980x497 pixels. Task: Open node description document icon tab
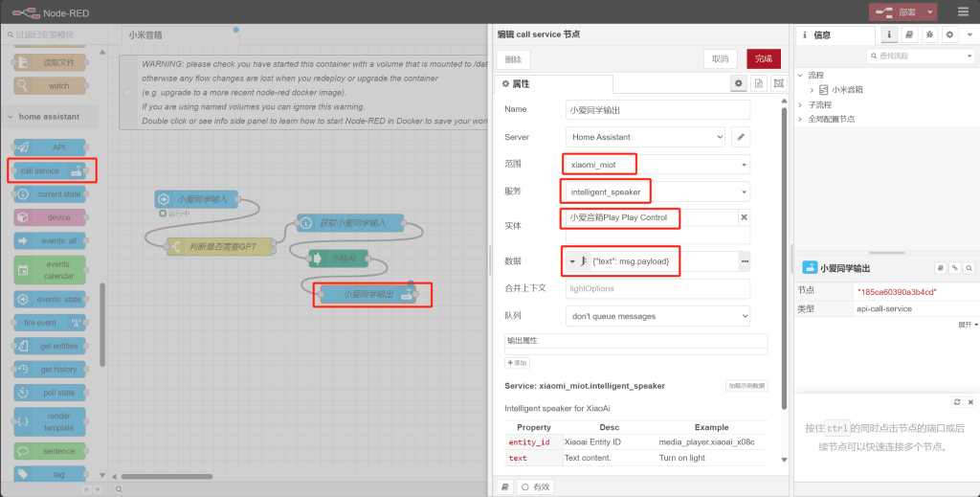tap(759, 83)
